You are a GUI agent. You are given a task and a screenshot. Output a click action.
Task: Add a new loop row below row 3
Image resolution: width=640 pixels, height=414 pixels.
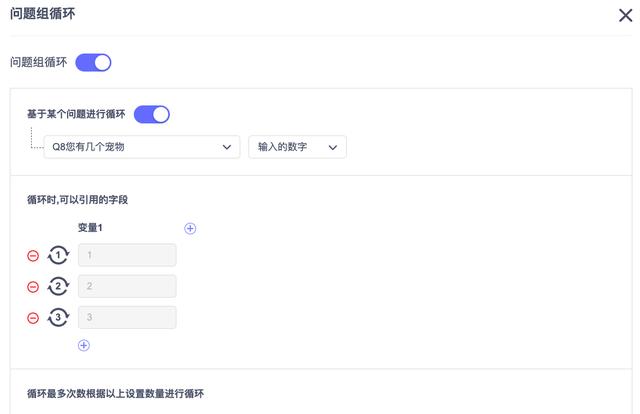(x=84, y=345)
